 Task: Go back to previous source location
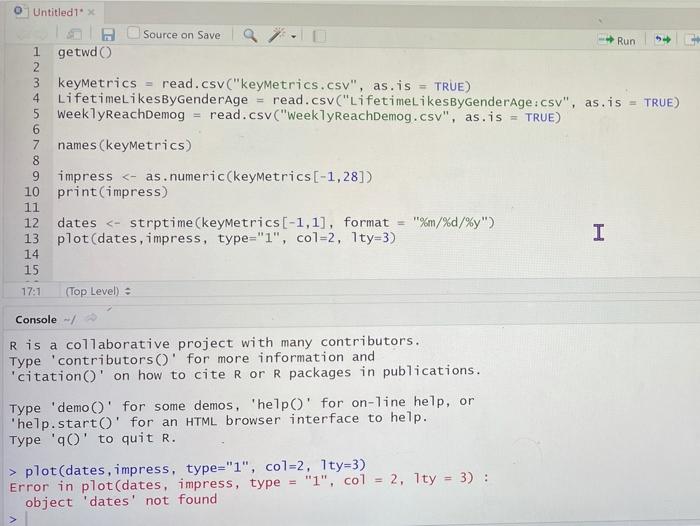pos(22,35)
